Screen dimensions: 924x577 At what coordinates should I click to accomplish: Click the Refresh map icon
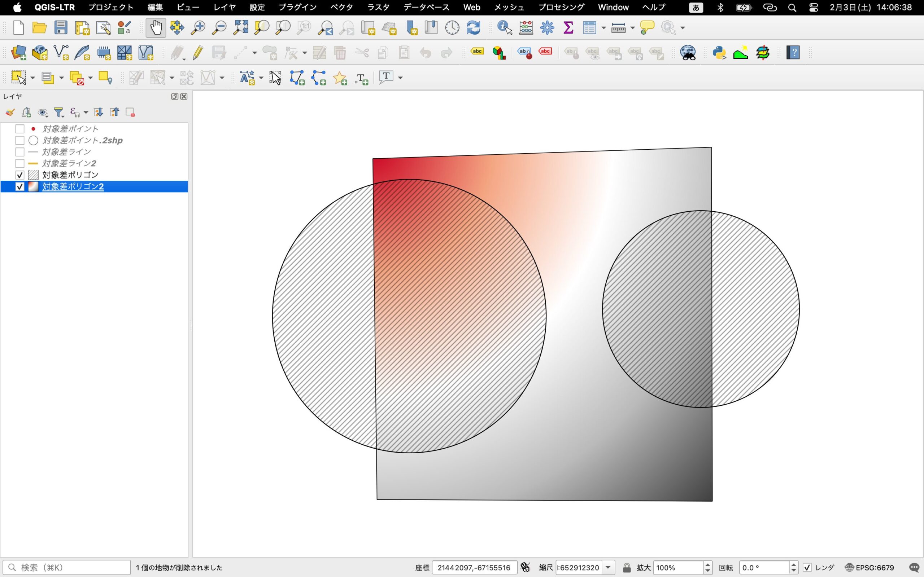(x=473, y=28)
